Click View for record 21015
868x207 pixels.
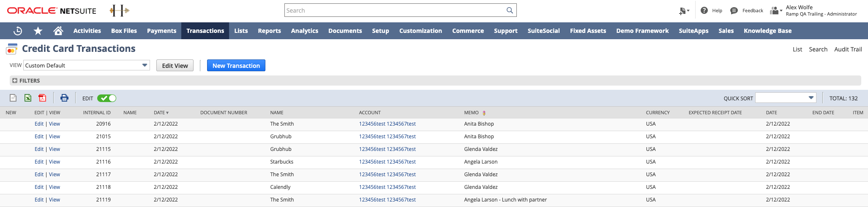(x=55, y=137)
